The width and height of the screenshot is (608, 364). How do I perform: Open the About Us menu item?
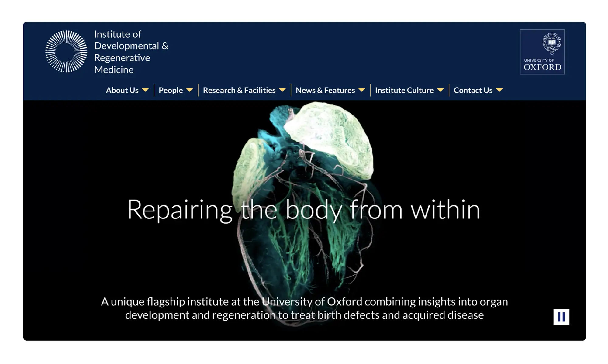[122, 90]
